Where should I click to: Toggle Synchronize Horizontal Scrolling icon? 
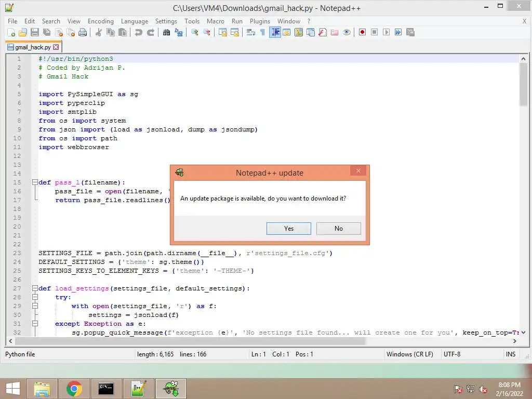tap(234, 32)
